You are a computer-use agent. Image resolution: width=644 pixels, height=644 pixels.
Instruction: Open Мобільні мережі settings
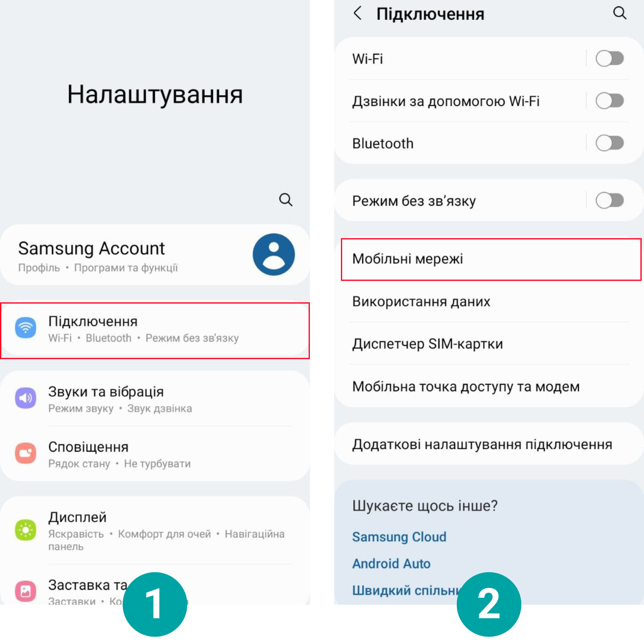tap(491, 259)
